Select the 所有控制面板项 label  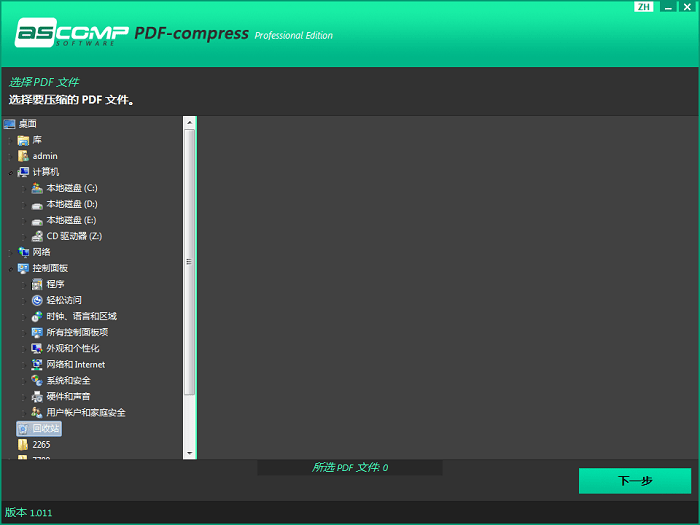coord(77,333)
